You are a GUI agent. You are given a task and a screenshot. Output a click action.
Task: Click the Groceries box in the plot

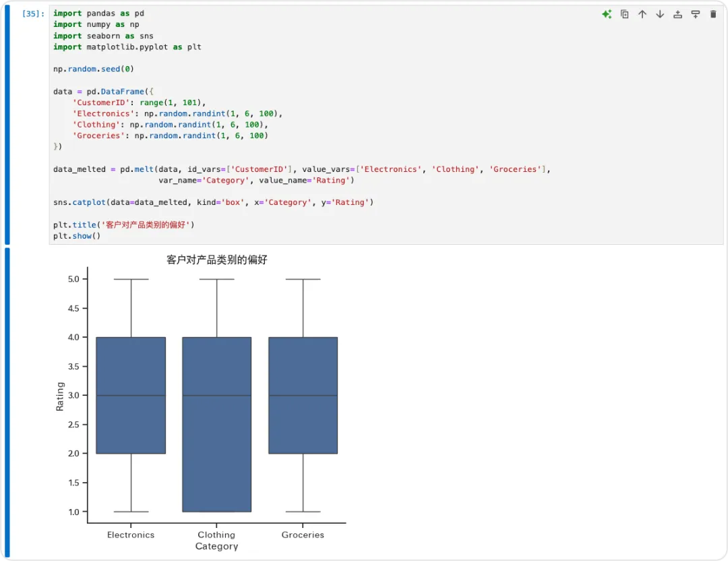pyautogui.click(x=303, y=395)
